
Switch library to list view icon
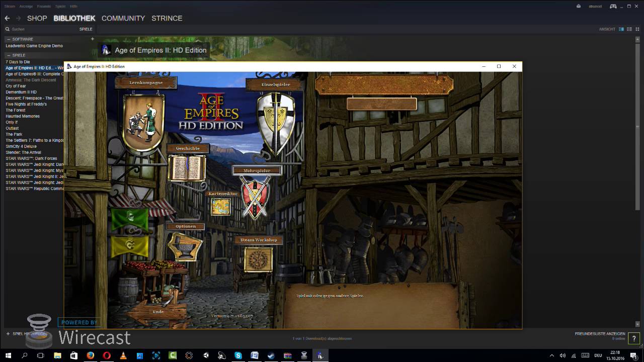(x=629, y=29)
